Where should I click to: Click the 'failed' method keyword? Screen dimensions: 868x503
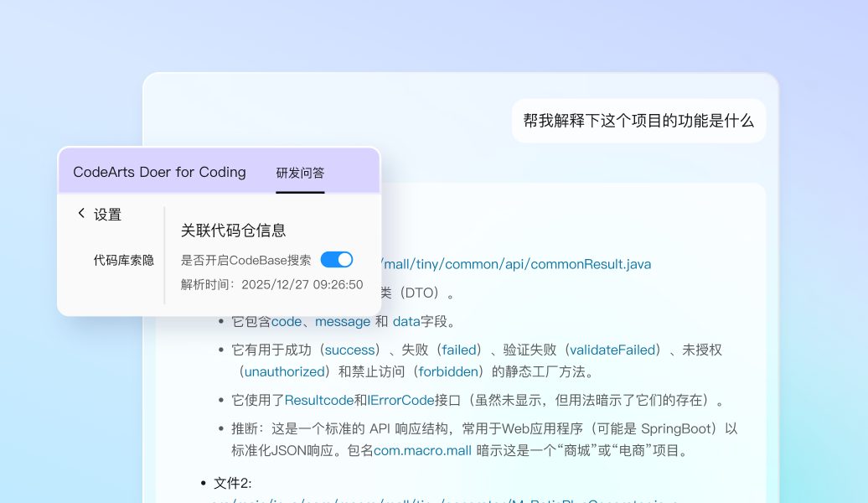[x=459, y=350]
